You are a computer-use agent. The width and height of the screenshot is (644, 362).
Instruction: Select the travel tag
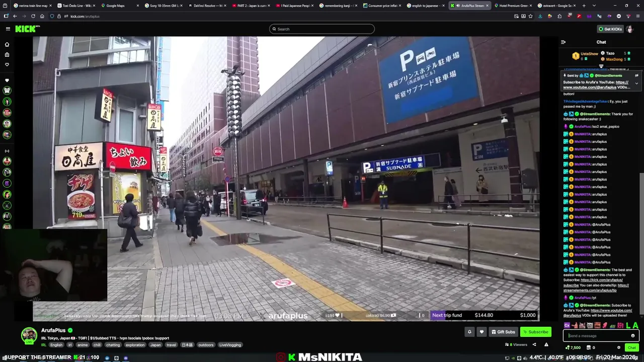click(x=171, y=345)
